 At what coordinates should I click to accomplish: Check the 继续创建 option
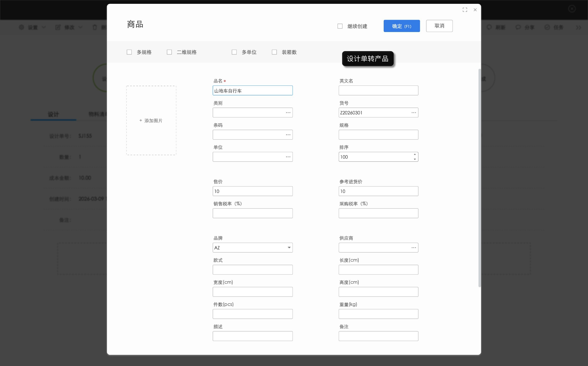pos(340,26)
